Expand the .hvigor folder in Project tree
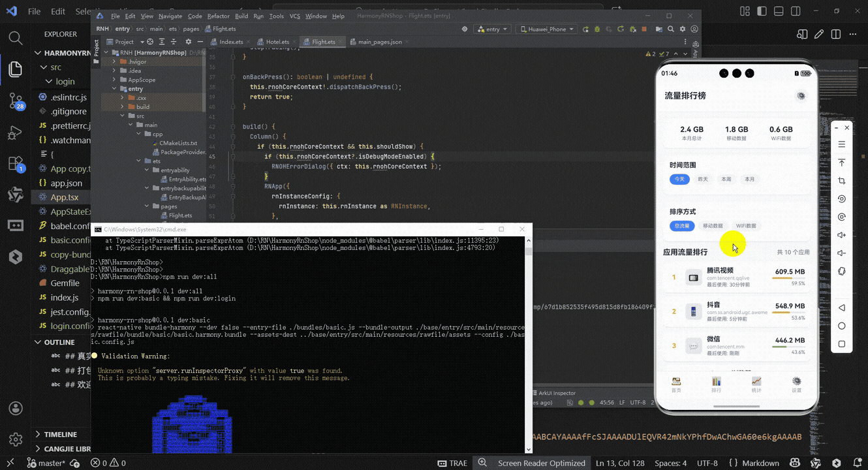 point(114,61)
